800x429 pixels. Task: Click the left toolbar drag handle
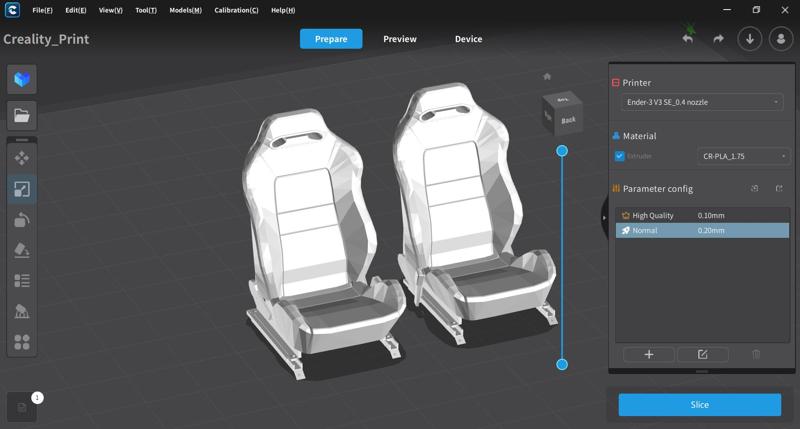point(22,139)
